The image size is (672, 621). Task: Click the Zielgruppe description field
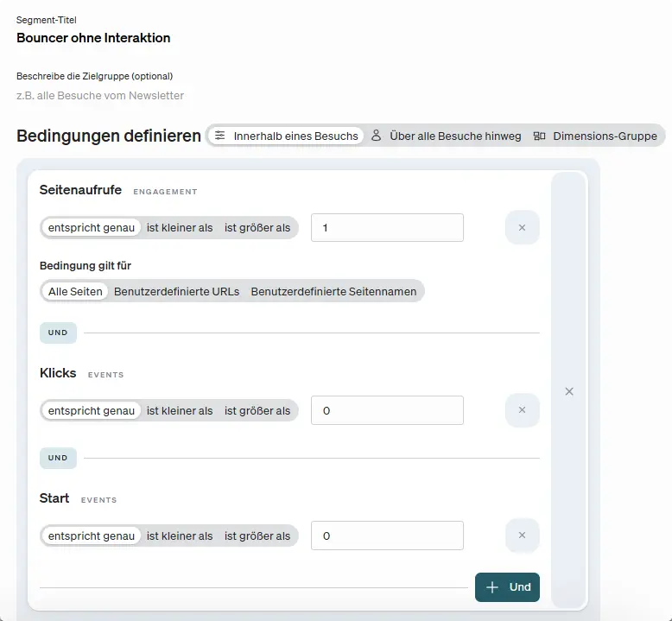pos(100,96)
